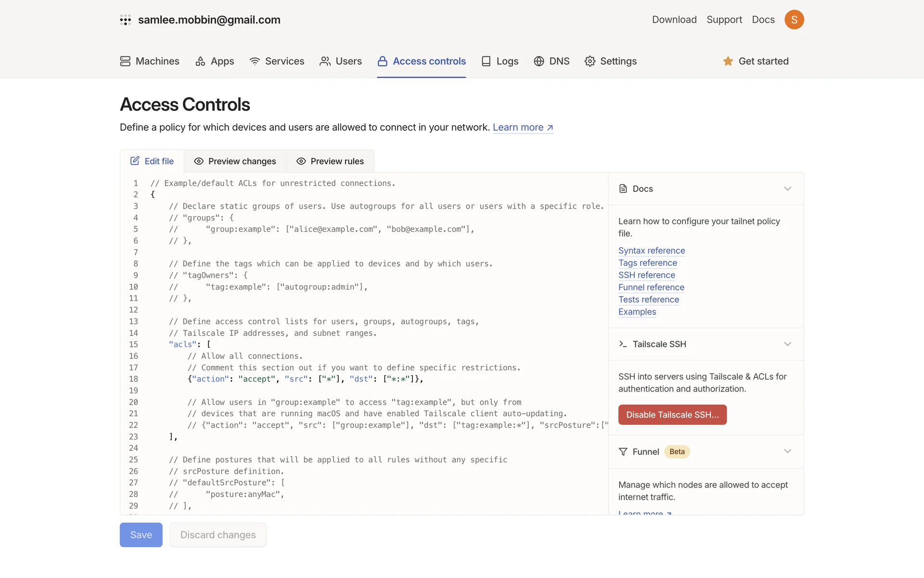924x578 pixels.
Task: Open Apps via its shapes icon
Action: [200, 61]
